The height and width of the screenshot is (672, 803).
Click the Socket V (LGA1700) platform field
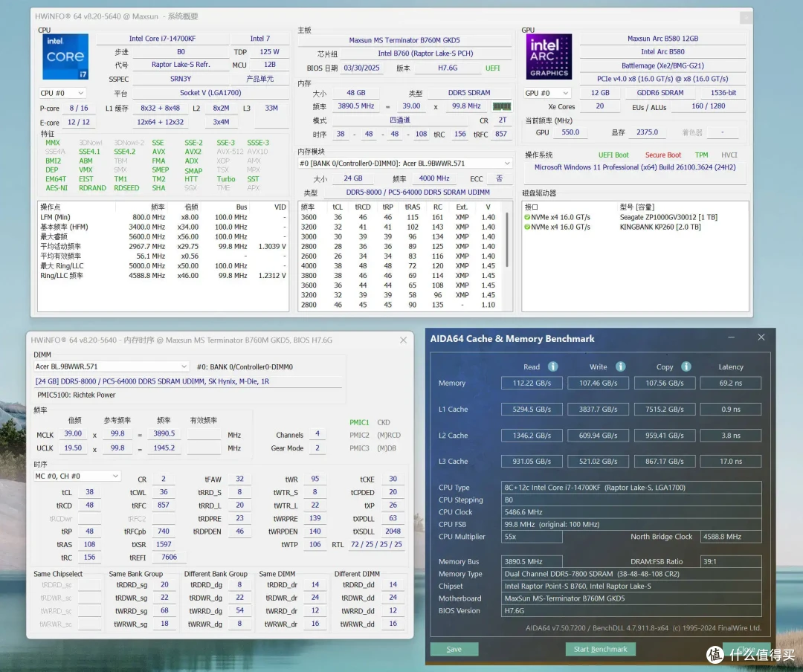[210, 93]
